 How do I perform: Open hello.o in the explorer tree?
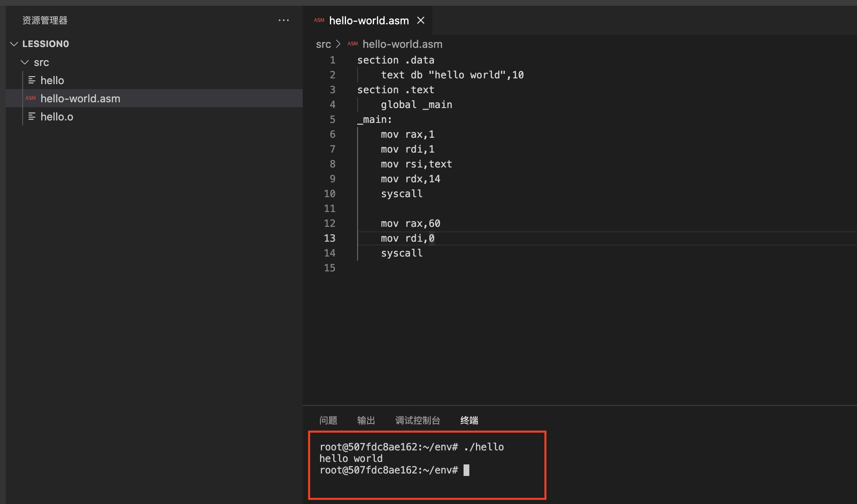click(x=57, y=117)
